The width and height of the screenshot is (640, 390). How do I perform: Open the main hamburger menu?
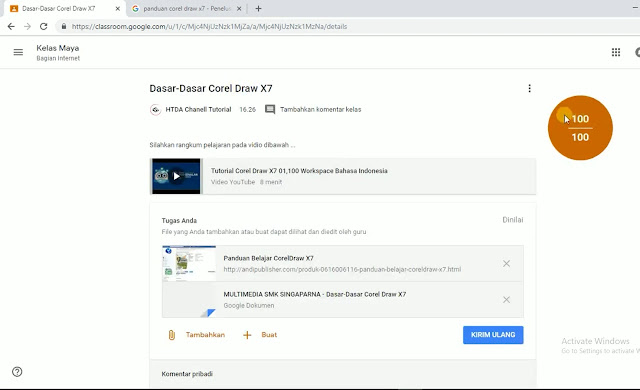pyautogui.click(x=18, y=52)
